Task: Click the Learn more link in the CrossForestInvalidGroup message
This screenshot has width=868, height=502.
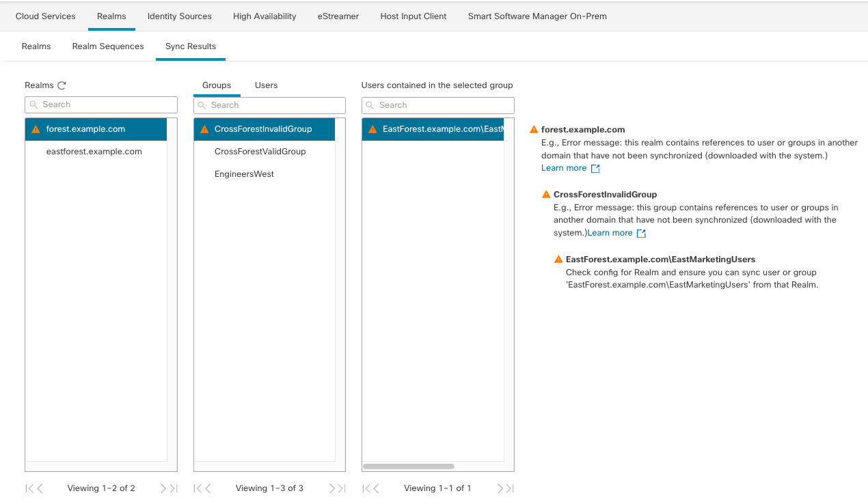Action: pos(610,232)
